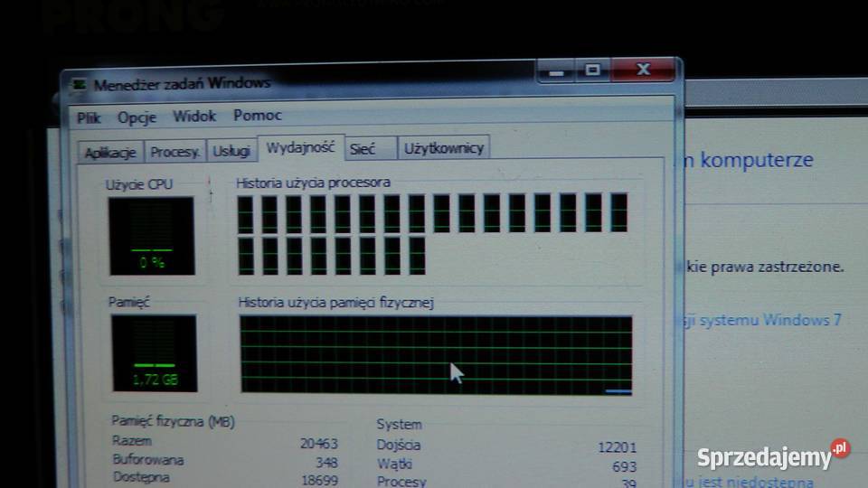Viewport: 868px width, 488px height.
Task: Click the Użycie CPU gauge showing 0 %
Action: click(x=152, y=236)
